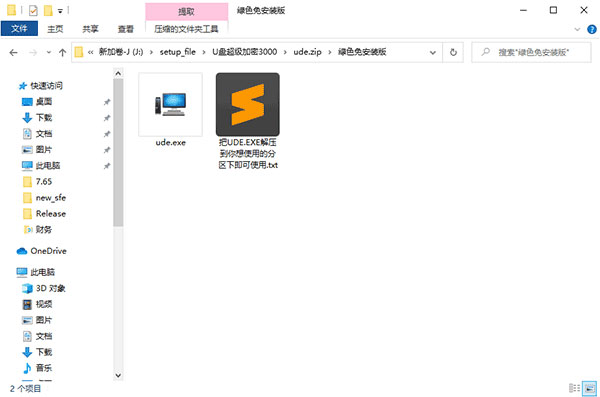Viewport: 600px width, 397px height.
Task: Open the Quick Access Toolbar customize dropdown
Action: click(60, 11)
